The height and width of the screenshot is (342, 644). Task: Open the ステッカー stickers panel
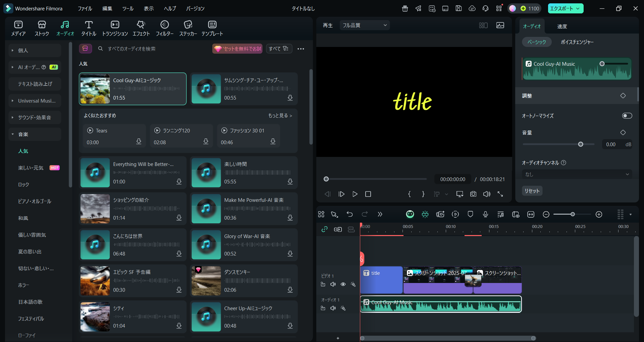coord(188,28)
